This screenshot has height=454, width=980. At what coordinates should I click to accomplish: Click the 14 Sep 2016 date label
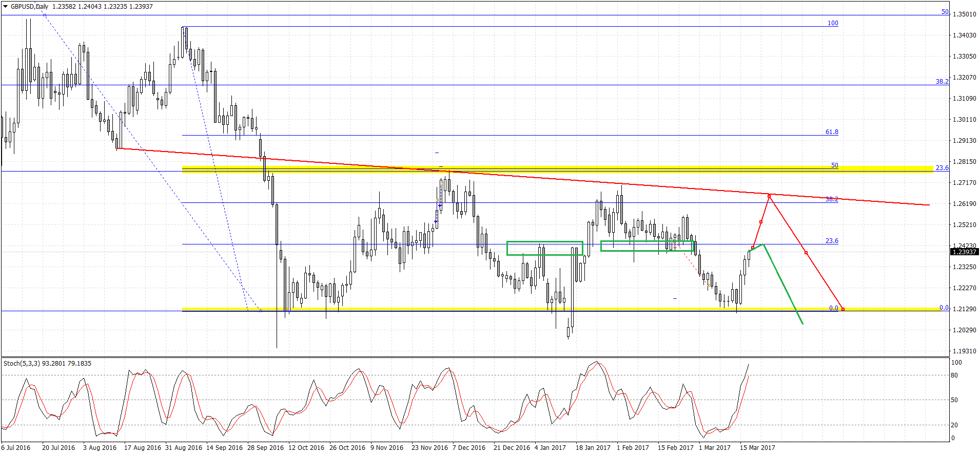click(x=225, y=448)
